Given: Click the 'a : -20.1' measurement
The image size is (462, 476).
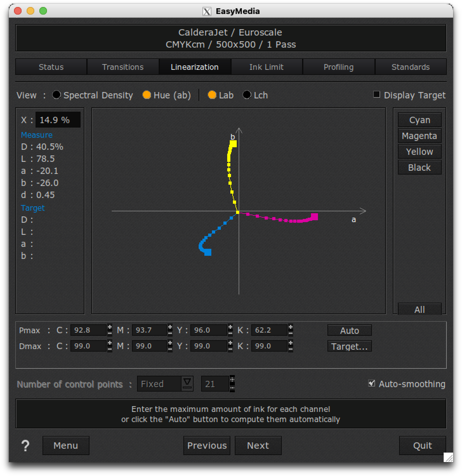Looking at the screenshot, I should point(40,171).
